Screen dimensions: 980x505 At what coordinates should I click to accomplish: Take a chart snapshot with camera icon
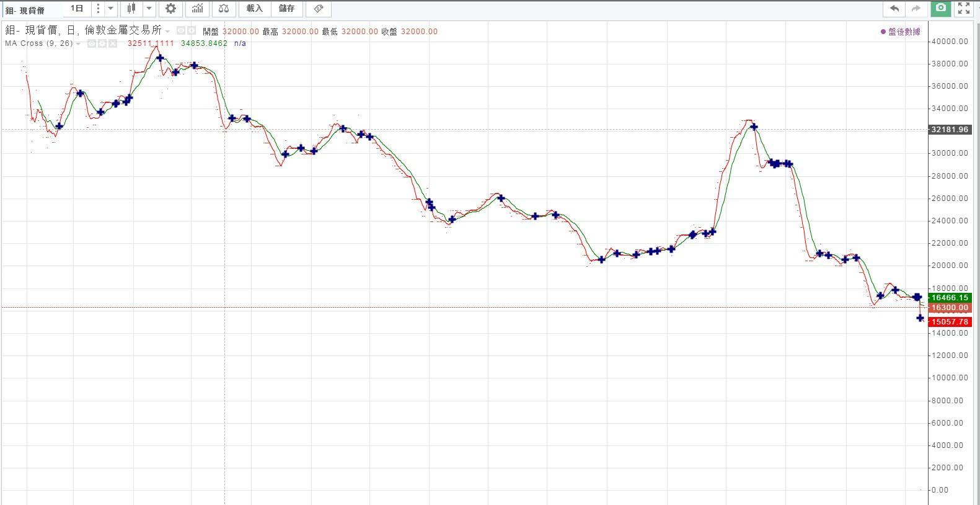pyautogui.click(x=941, y=8)
